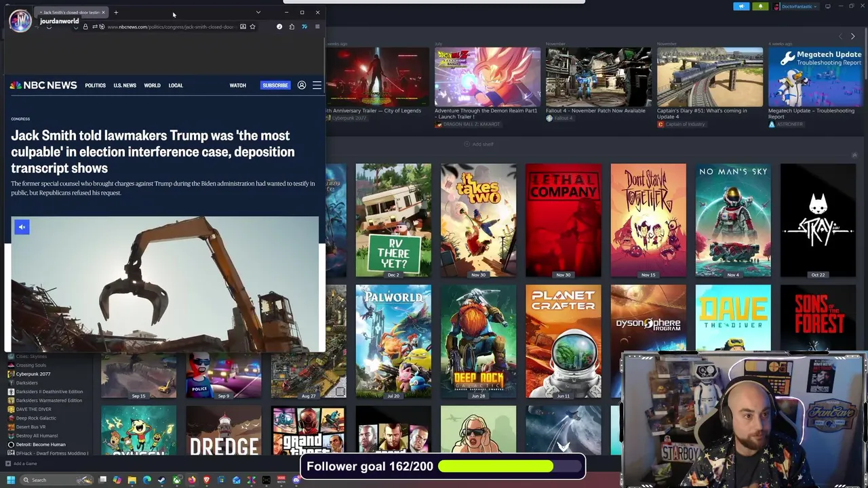This screenshot has height=488, width=868.
Task: Click the site lock icon in address bar
Action: (85, 26)
